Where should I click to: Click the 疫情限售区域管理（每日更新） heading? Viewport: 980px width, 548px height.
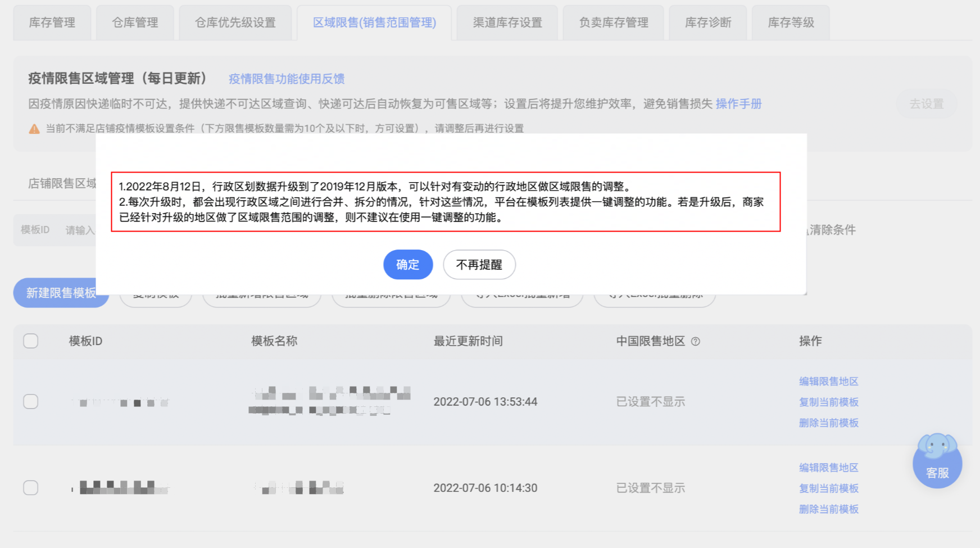tap(118, 78)
